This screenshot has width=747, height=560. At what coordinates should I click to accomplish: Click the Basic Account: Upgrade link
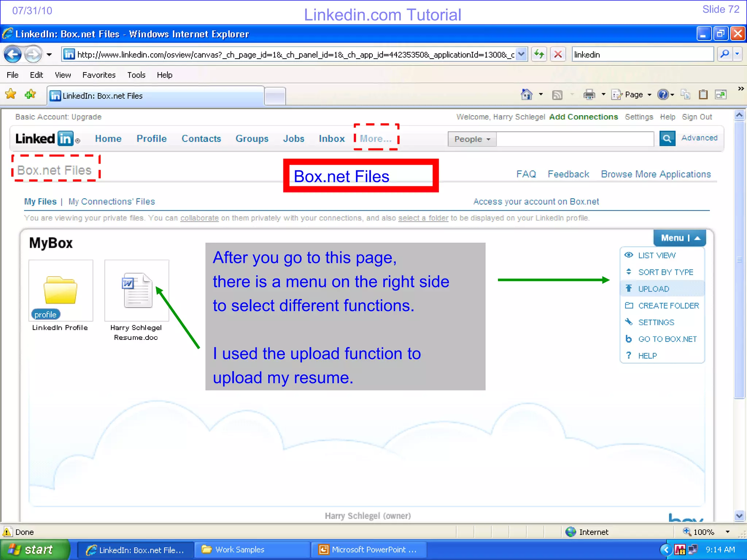pos(58,117)
